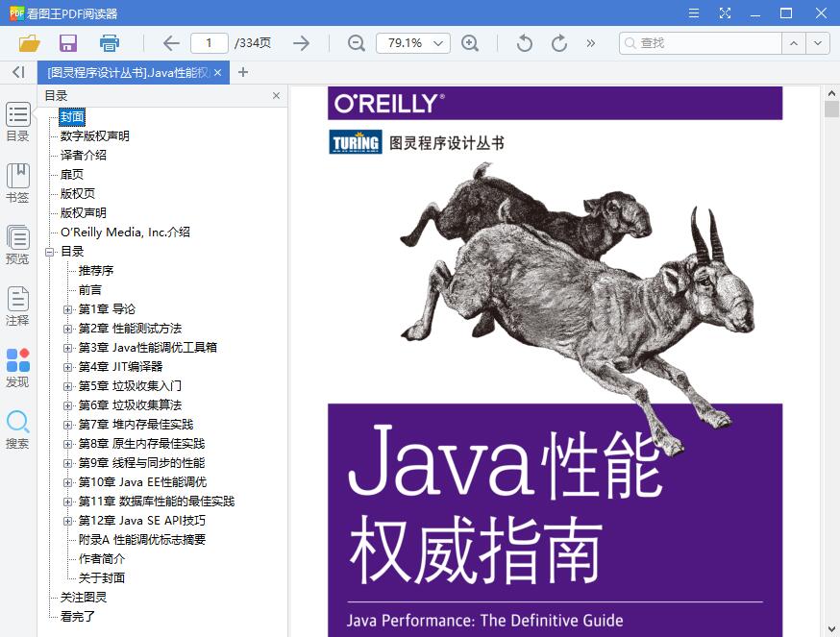Save the document with the floppy disk icon

pos(68,43)
